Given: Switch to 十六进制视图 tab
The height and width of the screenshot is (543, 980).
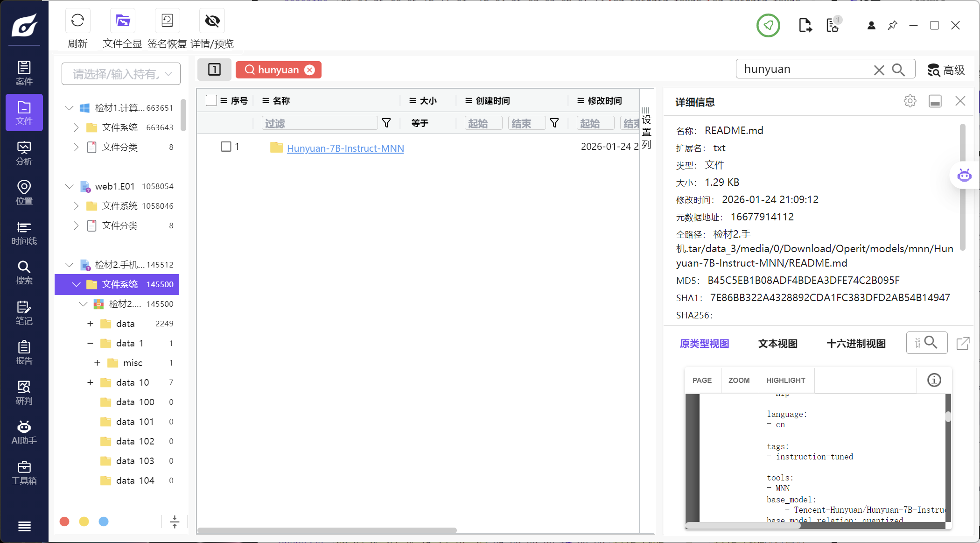Looking at the screenshot, I should pos(856,344).
